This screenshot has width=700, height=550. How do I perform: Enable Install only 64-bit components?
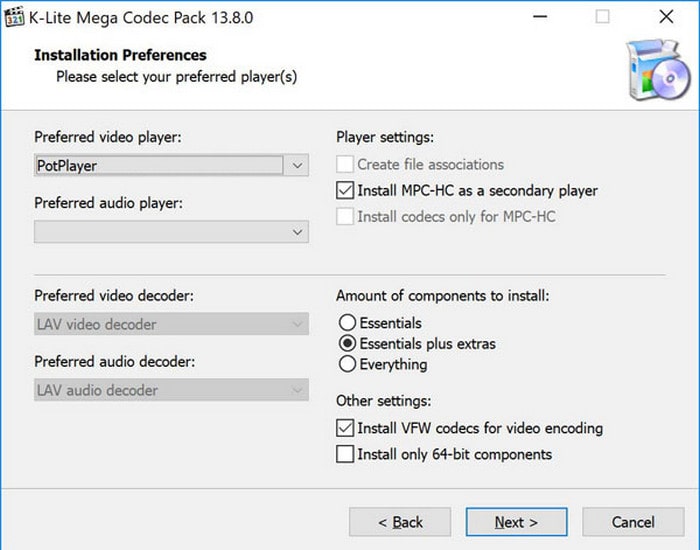(x=346, y=454)
